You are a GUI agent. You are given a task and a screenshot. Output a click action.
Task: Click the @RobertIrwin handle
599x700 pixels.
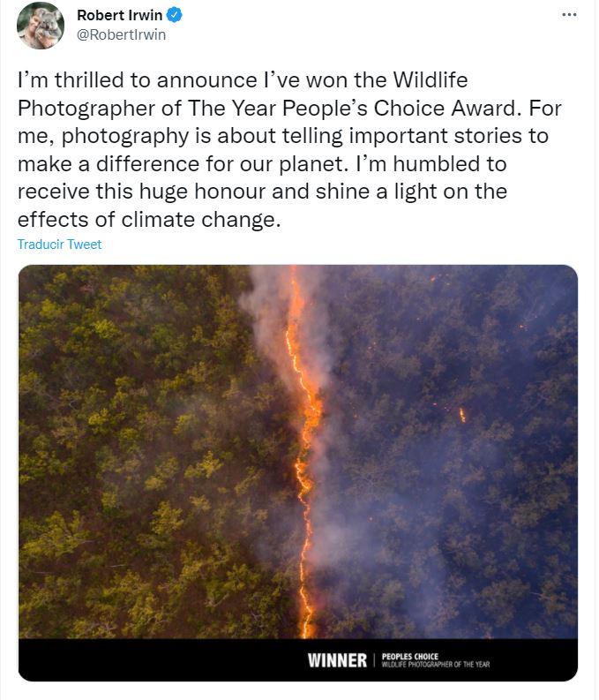click(122, 34)
